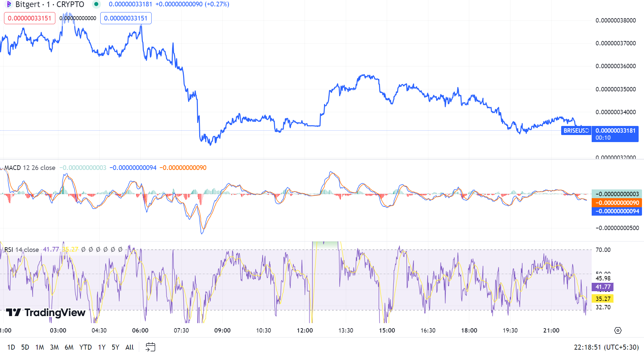Select the 5D time range
644x352 pixels.
click(25, 347)
